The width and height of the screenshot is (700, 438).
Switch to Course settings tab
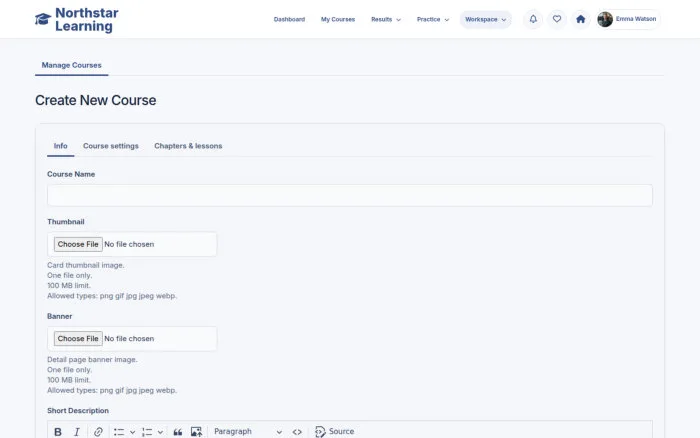pos(111,146)
